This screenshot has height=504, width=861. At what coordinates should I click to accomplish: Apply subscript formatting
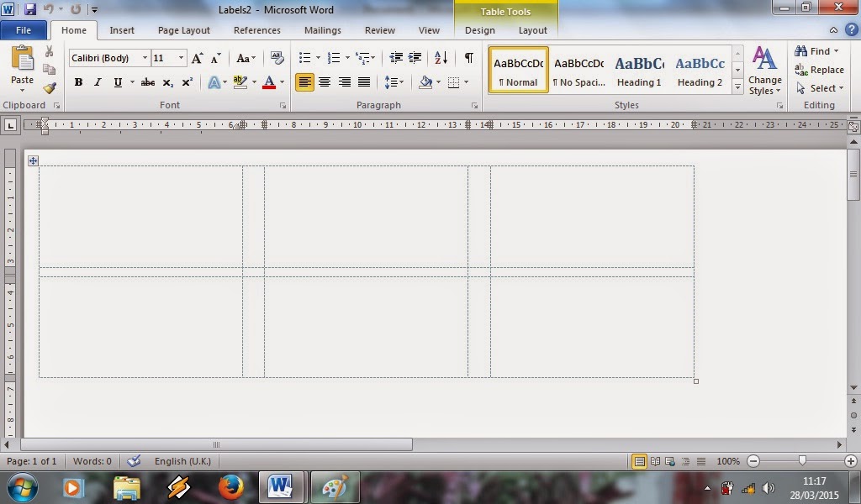click(168, 83)
